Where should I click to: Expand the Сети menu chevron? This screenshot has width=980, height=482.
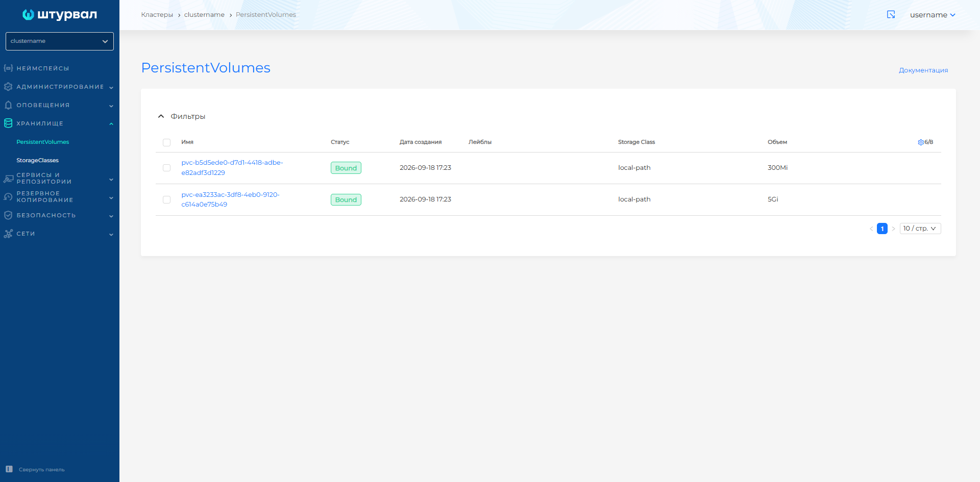coord(111,234)
